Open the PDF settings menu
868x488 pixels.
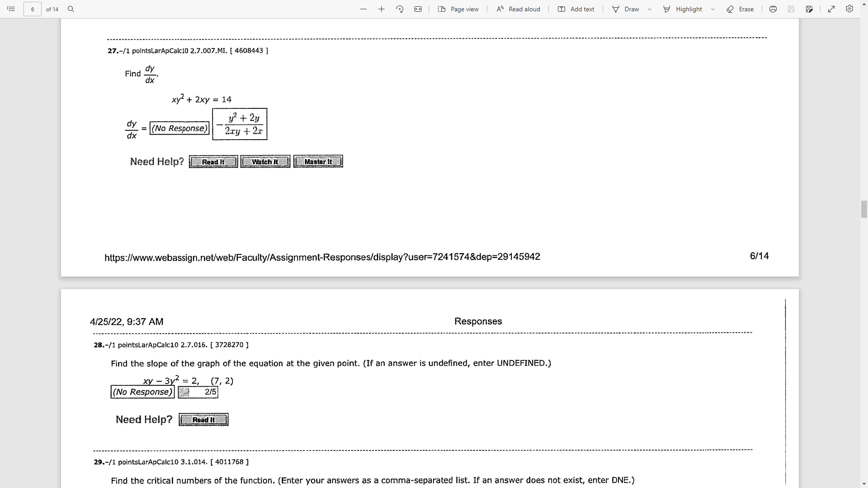click(849, 9)
